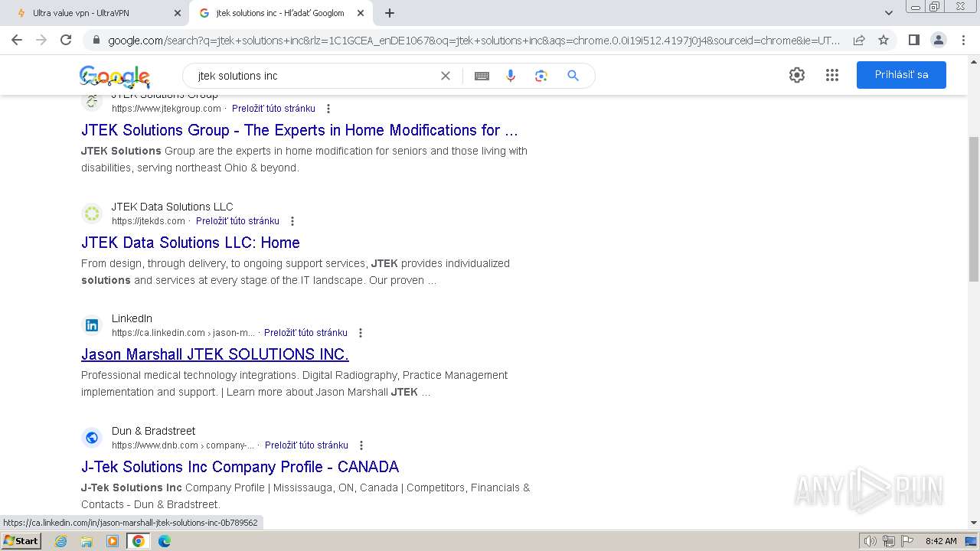Search by image with Google Lens
The image size is (980, 551).
(541, 76)
